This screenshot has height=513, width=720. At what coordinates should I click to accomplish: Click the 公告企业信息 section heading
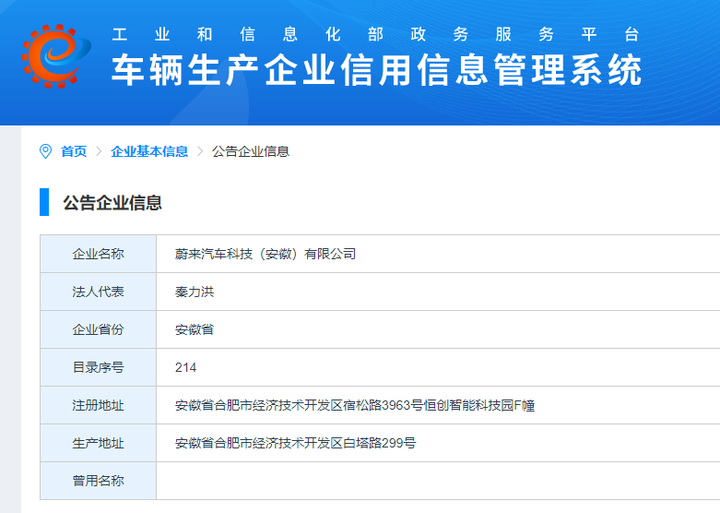point(112,203)
